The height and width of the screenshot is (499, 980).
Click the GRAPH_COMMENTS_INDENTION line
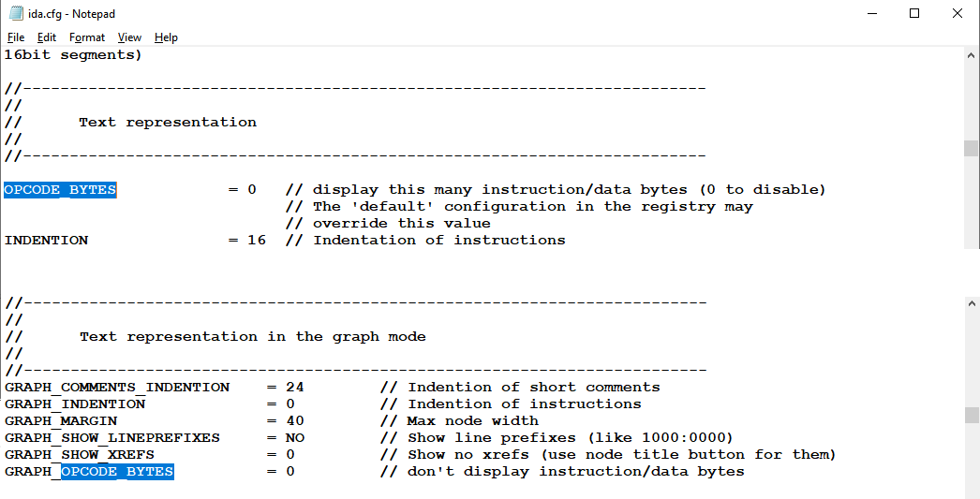(332, 388)
